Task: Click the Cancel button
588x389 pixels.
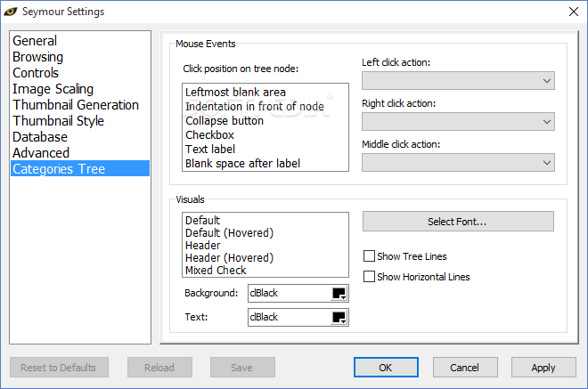Action: [465, 368]
